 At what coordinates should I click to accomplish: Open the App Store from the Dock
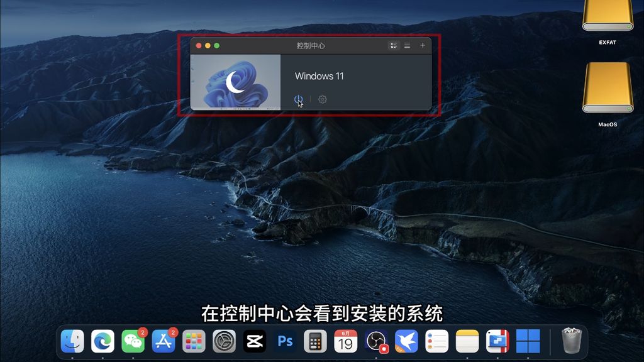pos(164,341)
